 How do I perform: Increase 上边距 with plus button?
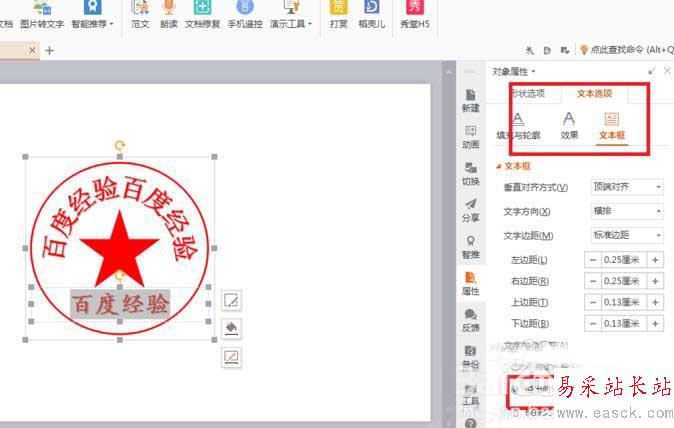[655, 302]
